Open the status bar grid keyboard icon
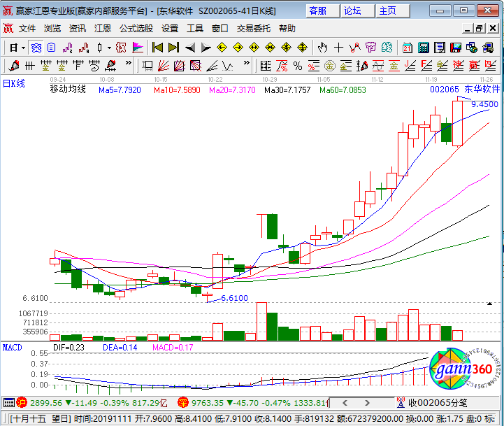 point(9,402)
